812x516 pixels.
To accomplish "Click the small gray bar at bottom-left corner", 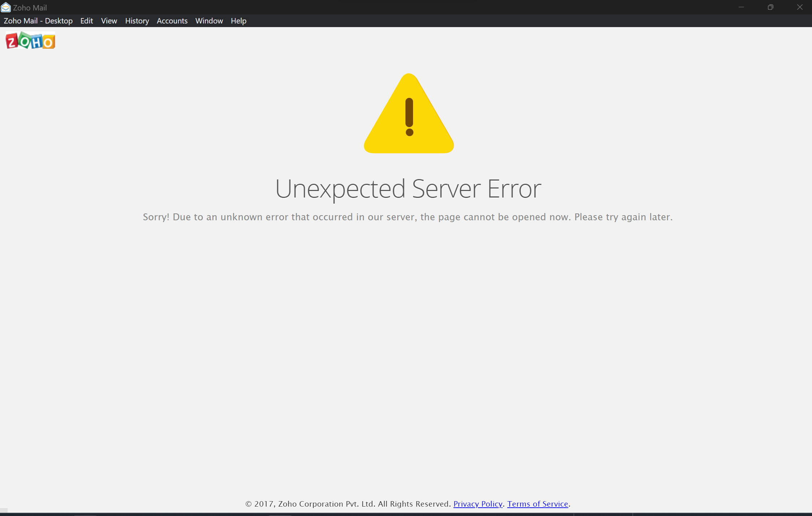I will [4, 510].
